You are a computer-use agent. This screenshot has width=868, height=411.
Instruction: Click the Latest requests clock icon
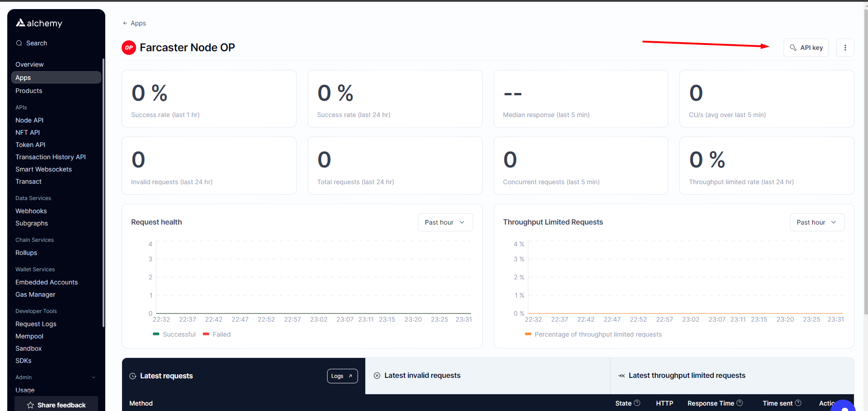pos(133,376)
